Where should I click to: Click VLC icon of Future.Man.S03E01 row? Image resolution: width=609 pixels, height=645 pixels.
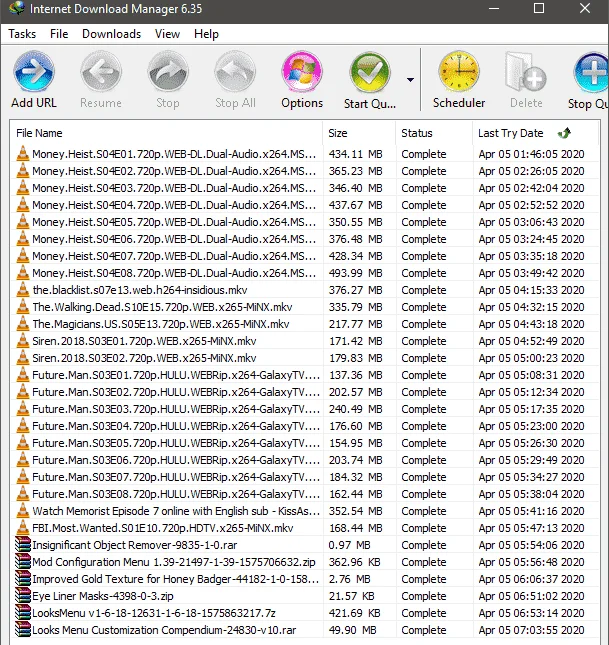23,375
